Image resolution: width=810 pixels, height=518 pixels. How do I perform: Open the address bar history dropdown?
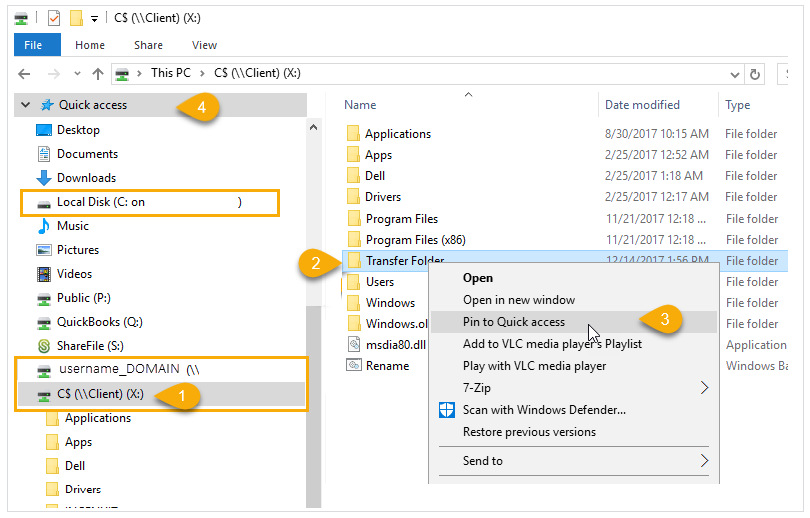tap(735, 74)
